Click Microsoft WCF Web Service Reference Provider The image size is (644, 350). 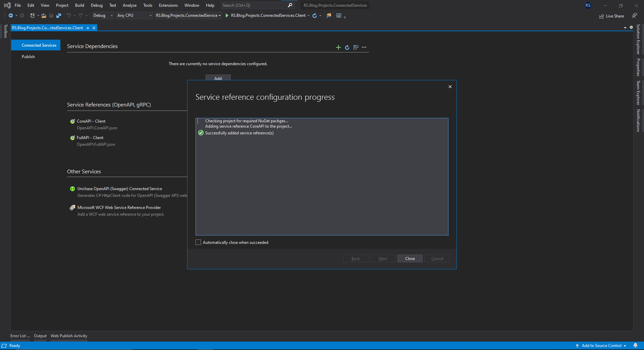point(119,208)
